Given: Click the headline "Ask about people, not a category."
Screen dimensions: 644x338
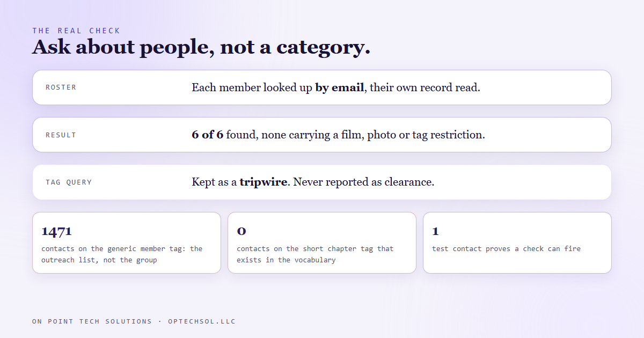Looking at the screenshot, I should (x=201, y=47).
